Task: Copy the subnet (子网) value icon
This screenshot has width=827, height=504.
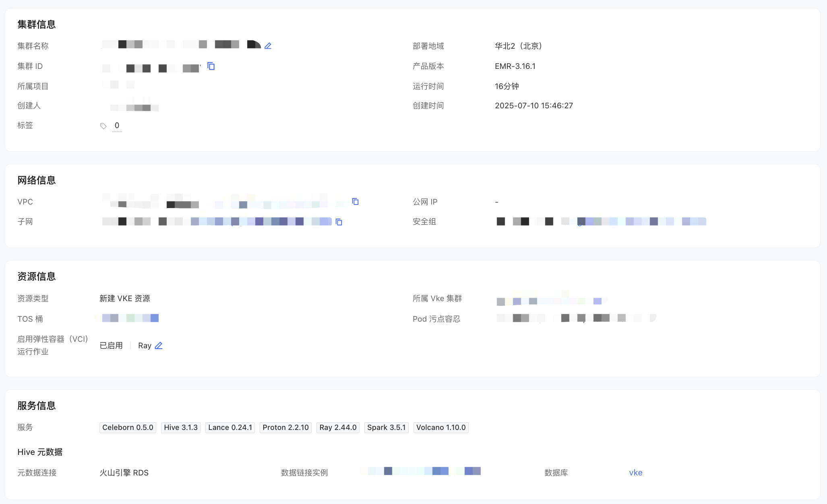Action: coord(339,222)
